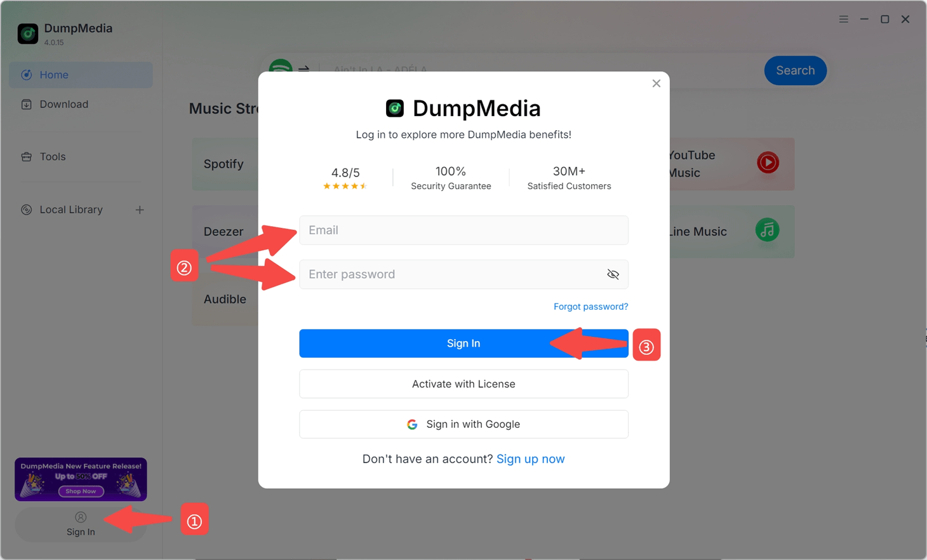Open the hamburger menu in title bar
The image size is (927, 560).
tap(843, 19)
